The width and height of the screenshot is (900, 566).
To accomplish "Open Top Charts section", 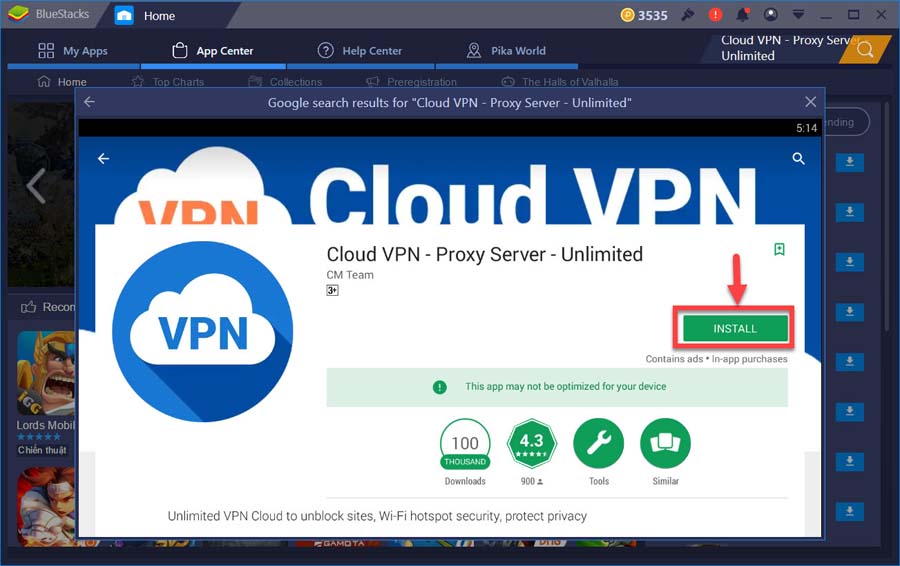I will point(168,82).
